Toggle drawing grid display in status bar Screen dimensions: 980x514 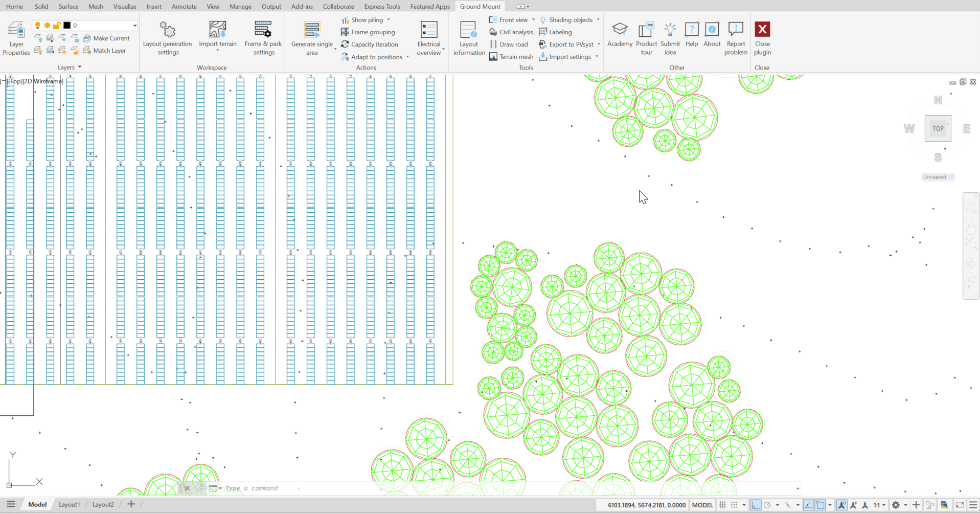pyautogui.click(x=722, y=505)
